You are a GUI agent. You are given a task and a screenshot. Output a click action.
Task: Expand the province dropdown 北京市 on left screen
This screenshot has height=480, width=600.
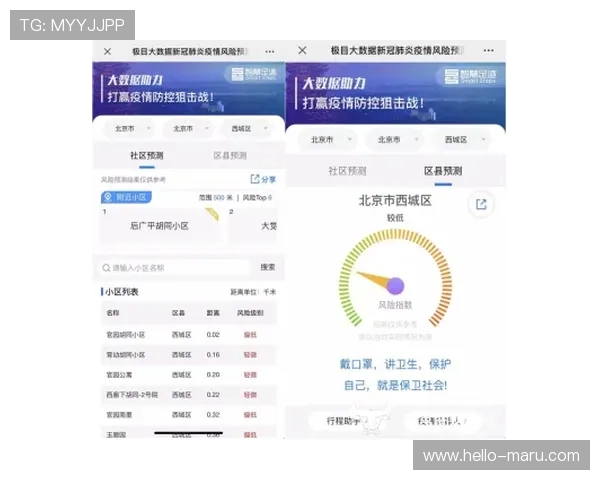(x=132, y=129)
